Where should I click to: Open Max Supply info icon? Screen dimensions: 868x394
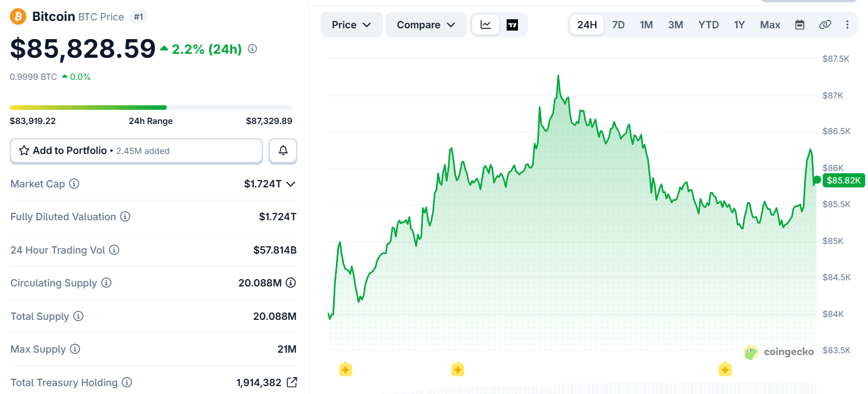click(x=75, y=349)
